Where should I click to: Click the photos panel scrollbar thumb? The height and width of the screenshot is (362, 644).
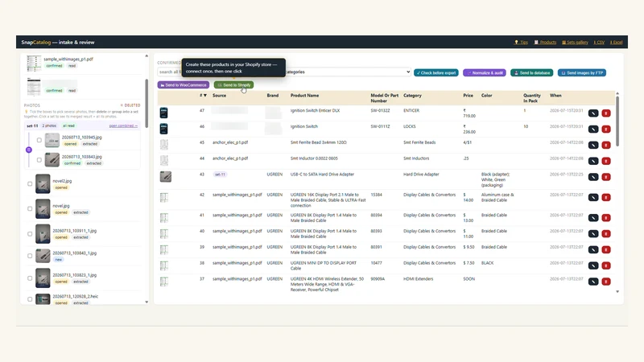(147, 104)
